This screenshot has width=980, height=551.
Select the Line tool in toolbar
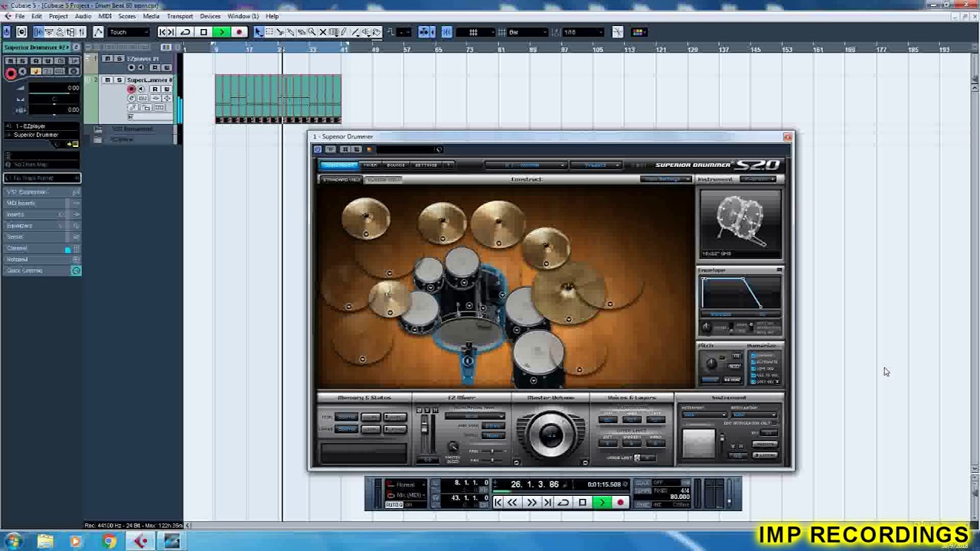coord(354,32)
